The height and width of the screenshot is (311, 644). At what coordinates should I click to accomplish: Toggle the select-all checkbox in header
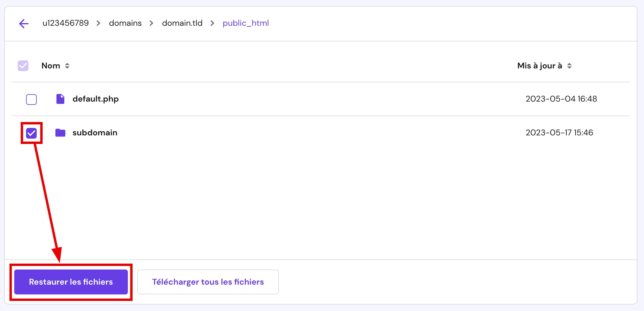click(x=23, y=66)
